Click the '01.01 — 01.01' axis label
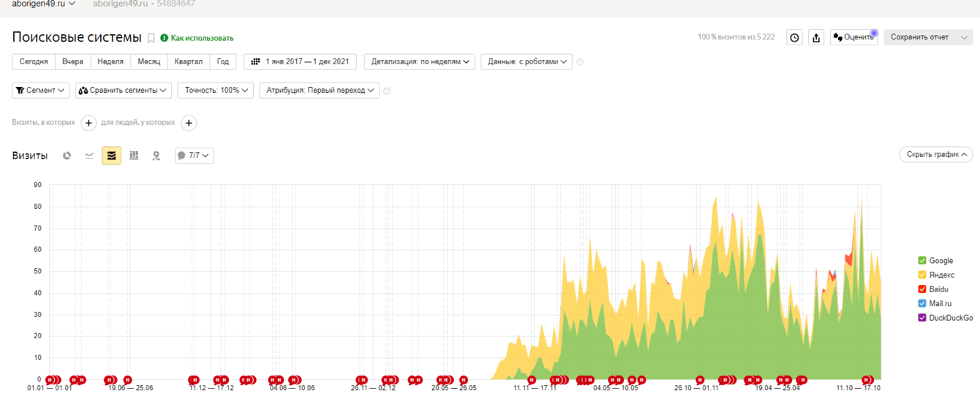 (x=50, y=389)
